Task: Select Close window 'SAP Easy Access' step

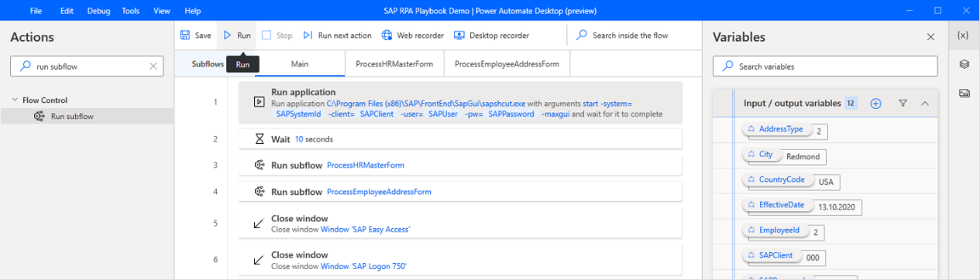Action: click(x=460, y=224)
